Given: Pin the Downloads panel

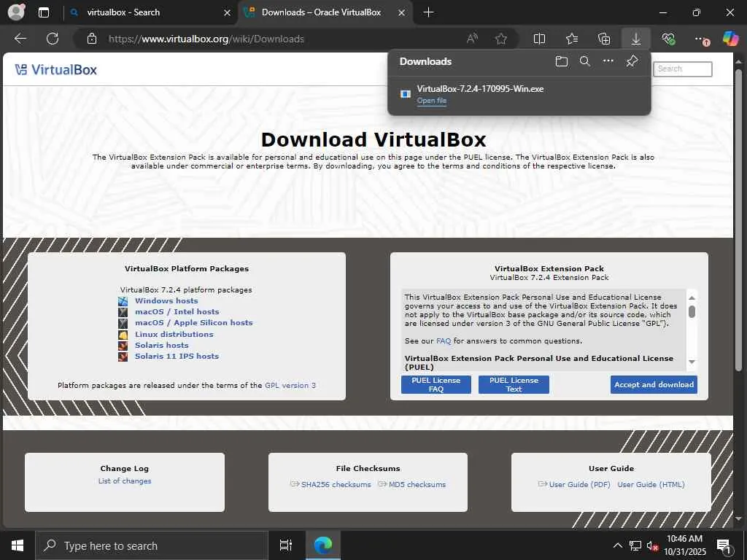Looking at the screenshot, I should tap(632, 61).
